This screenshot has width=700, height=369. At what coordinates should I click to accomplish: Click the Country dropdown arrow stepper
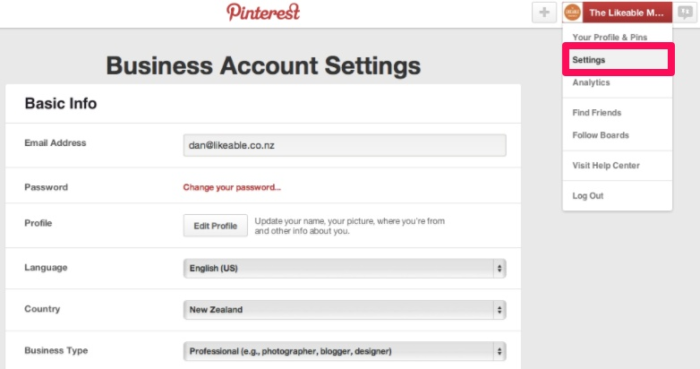click(499, 310)
